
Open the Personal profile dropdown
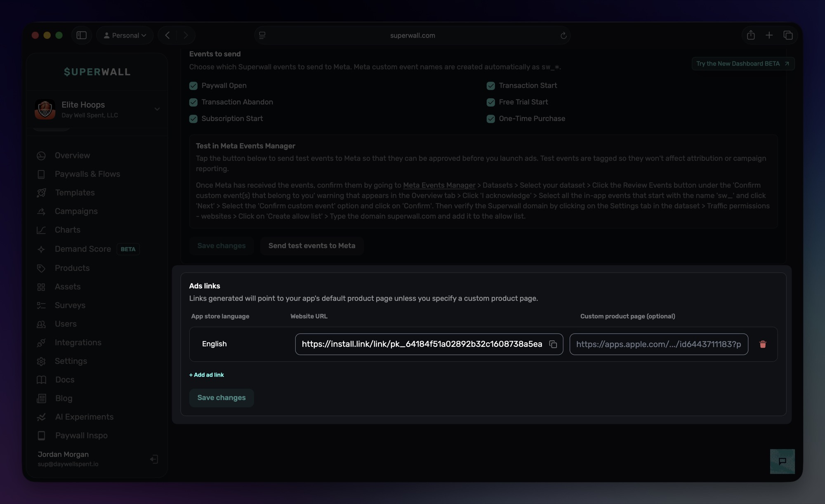[125, 35]
